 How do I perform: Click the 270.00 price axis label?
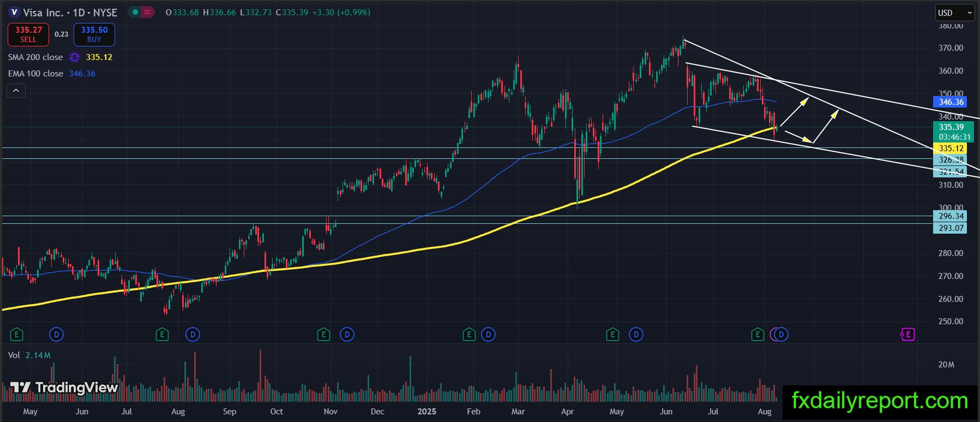click(951, 276)
